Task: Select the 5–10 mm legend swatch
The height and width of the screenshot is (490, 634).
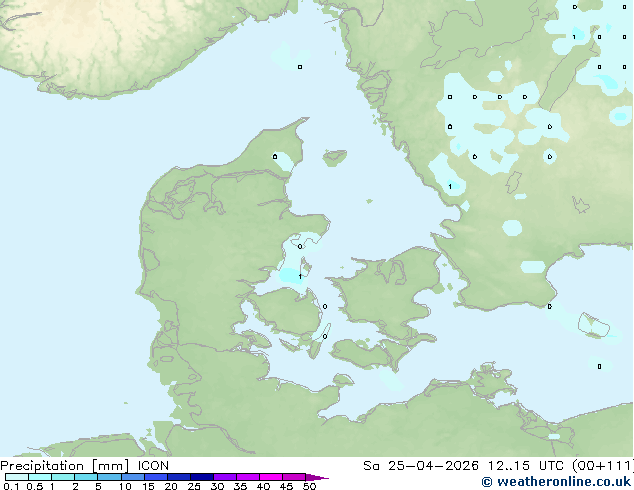Action: coord(109,477)
